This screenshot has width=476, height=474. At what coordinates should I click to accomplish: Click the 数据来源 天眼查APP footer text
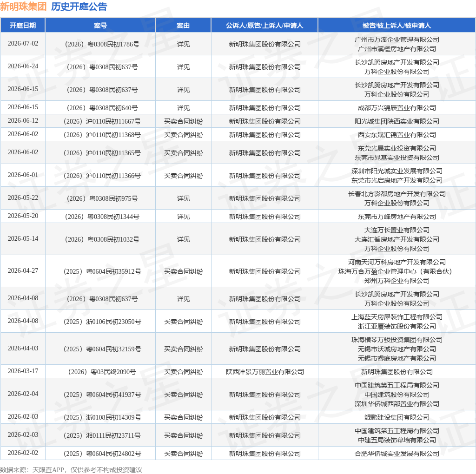(x=71, y=470)
